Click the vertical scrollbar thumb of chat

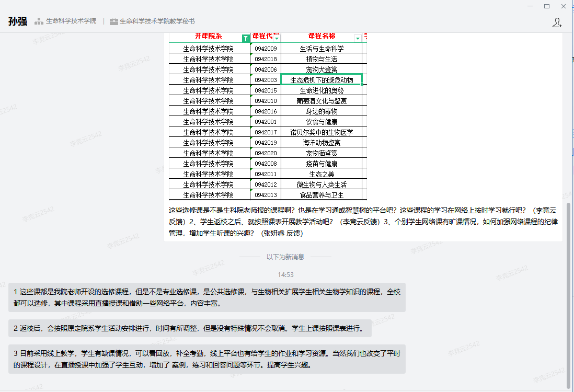click(x=569, y=293)
